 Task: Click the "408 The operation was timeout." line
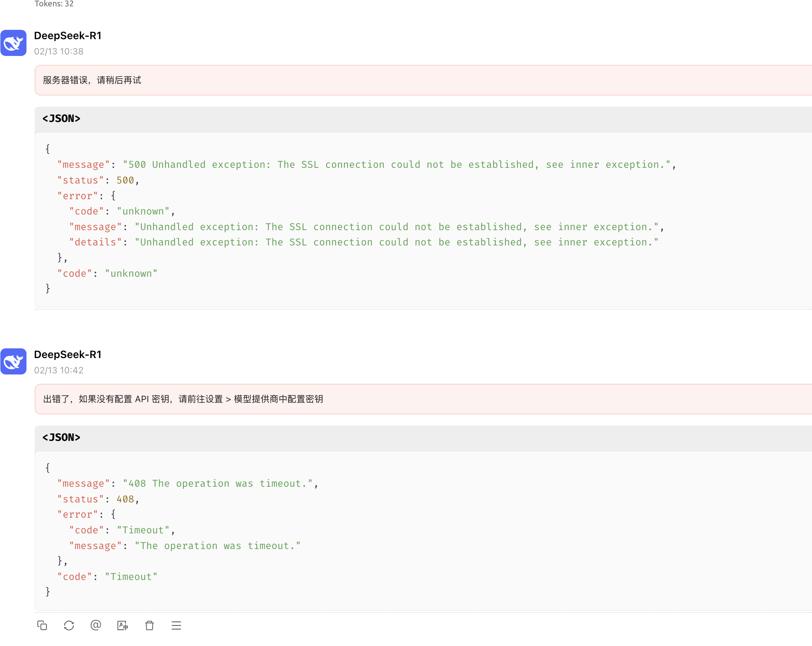(188, 484)
